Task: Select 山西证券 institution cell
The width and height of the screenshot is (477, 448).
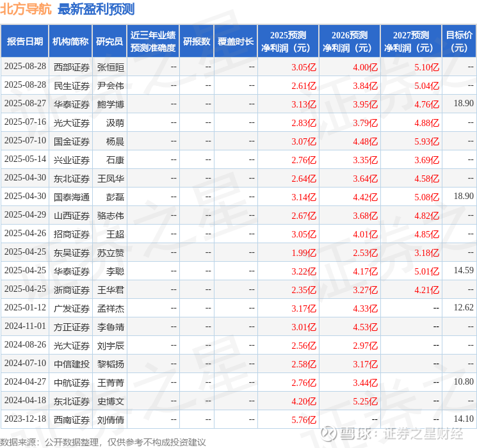Action: pos(72,216)
